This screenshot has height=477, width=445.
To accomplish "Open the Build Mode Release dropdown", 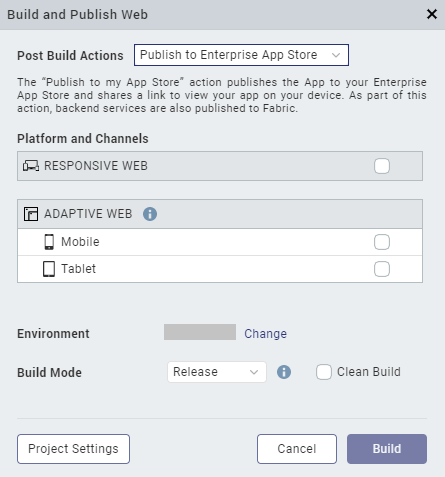I will [x=217, y=372].
